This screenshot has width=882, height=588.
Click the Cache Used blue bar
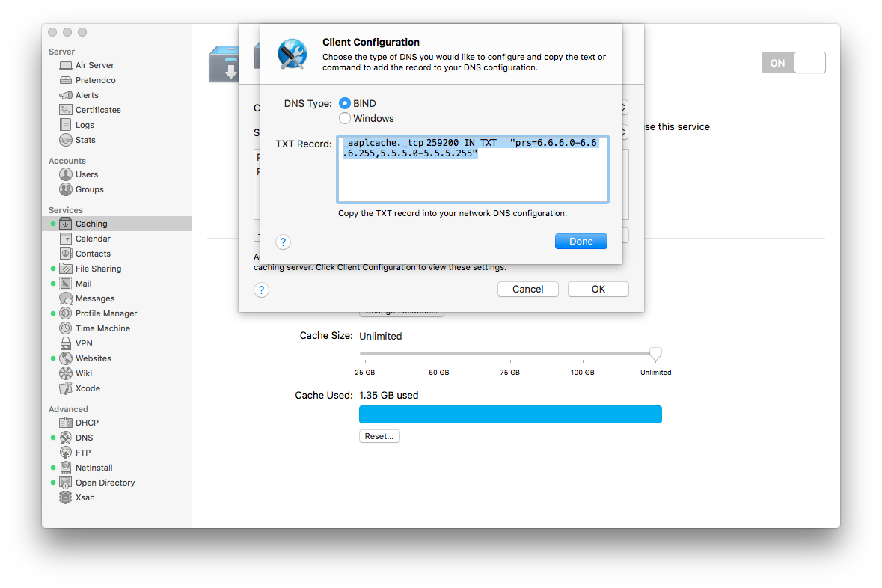click(510, 414)
